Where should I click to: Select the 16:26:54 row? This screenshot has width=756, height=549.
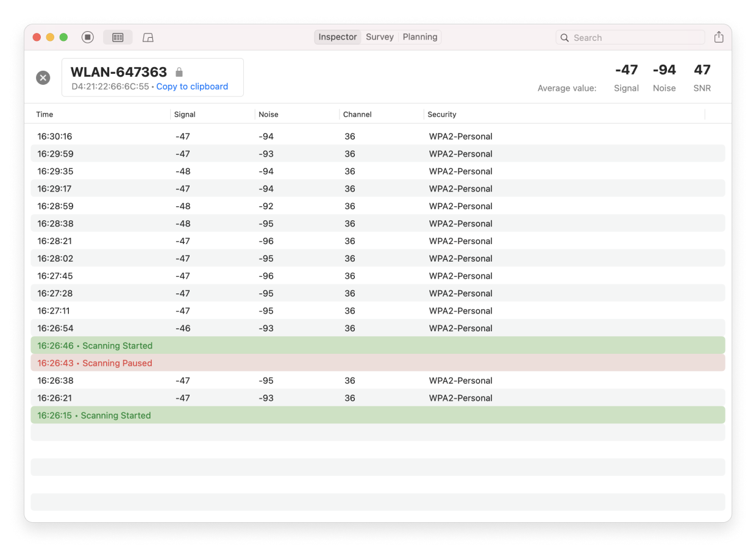[378, 328]
